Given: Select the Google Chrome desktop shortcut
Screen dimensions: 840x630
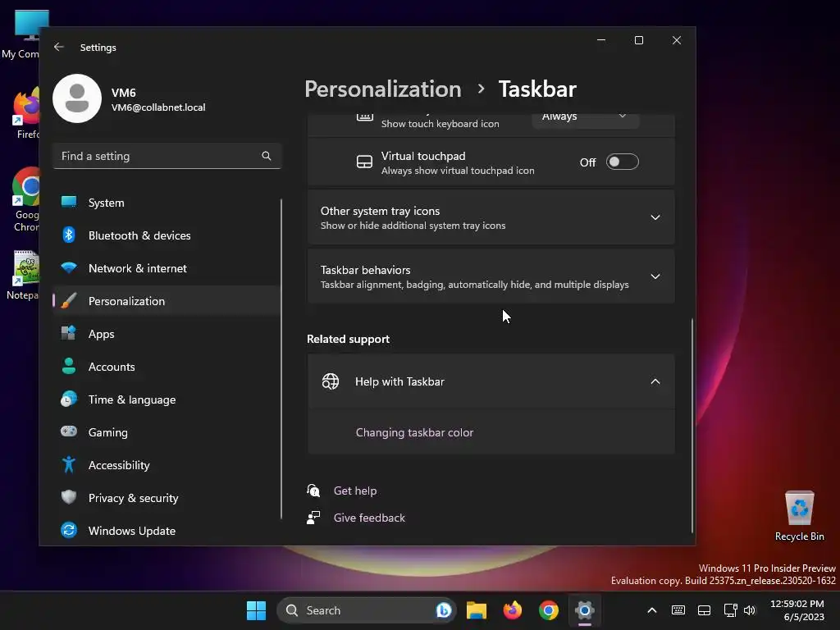Looking at the screenshot, I should coord(25,199).
